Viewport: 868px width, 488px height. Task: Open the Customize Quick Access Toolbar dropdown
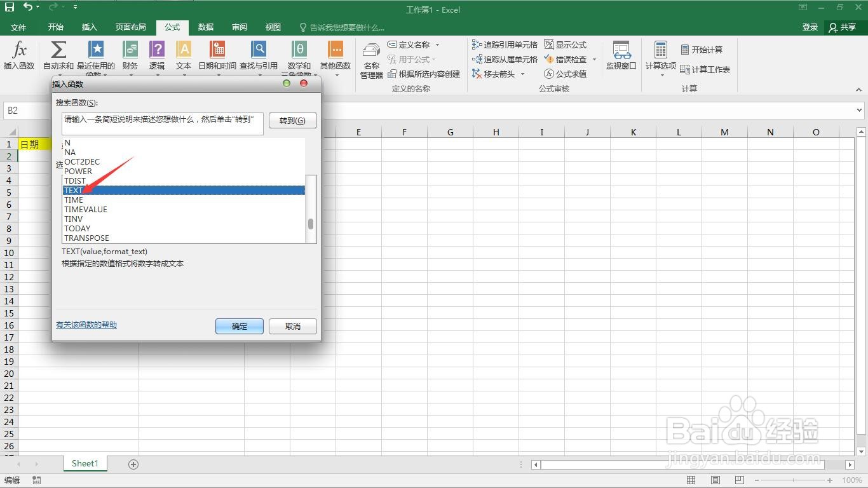point(76,8)
